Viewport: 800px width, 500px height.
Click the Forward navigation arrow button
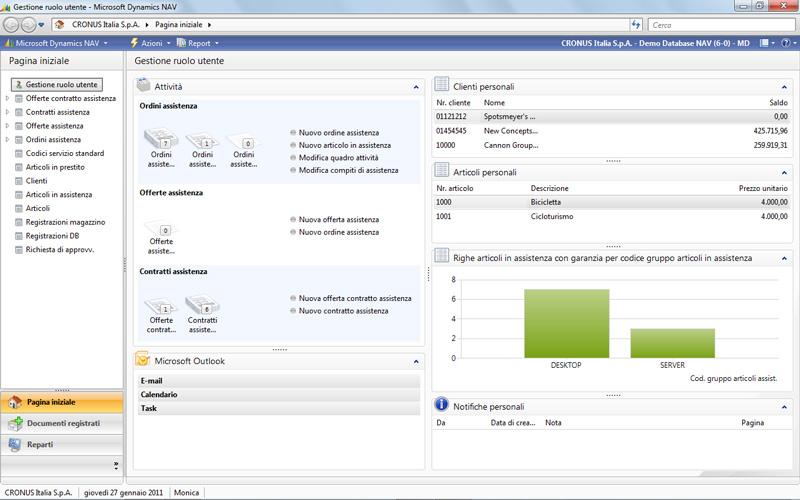pos(28,24)
